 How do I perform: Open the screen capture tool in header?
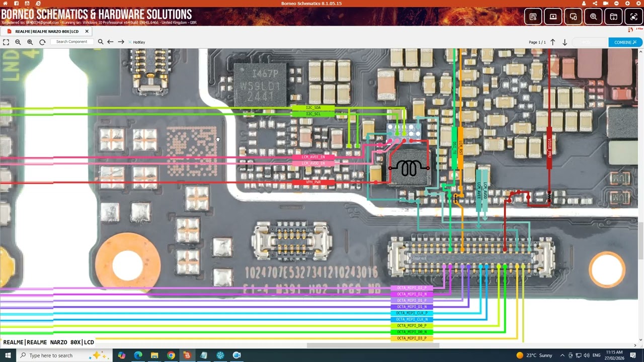(633, 17)
